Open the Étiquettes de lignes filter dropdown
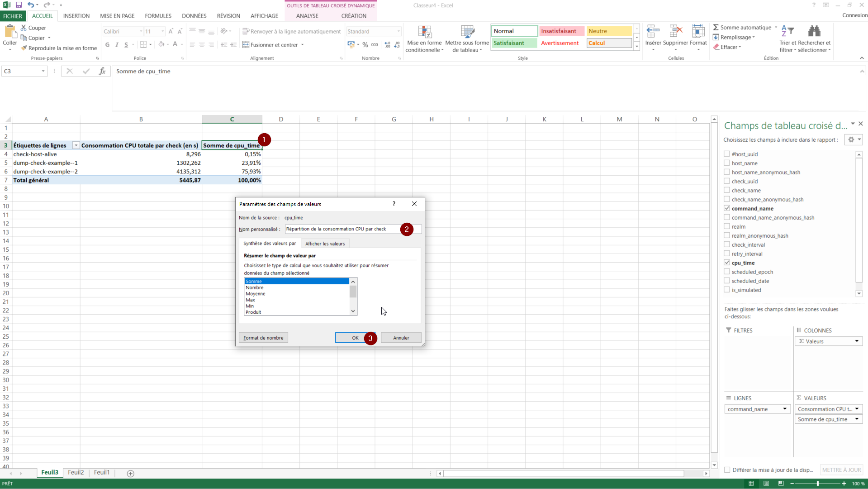 pos(76,145)
